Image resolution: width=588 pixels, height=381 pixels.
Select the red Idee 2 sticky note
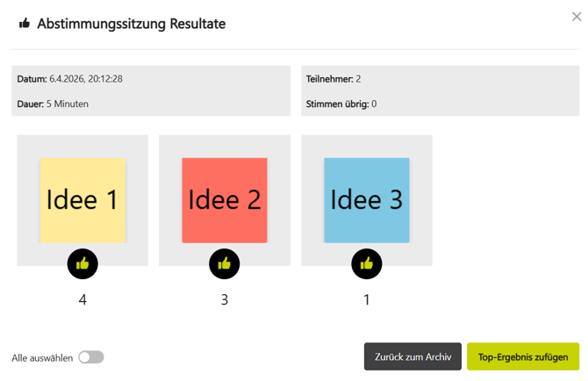[225, 200]
